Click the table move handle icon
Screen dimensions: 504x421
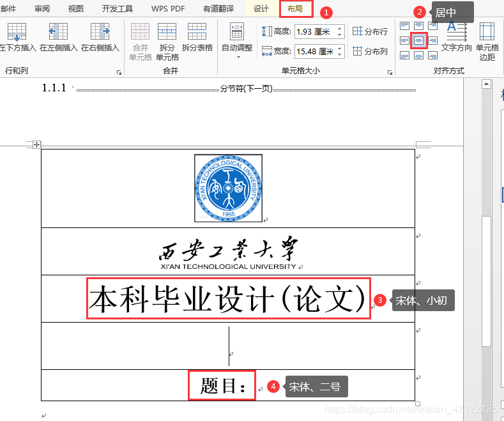point(36,144)
